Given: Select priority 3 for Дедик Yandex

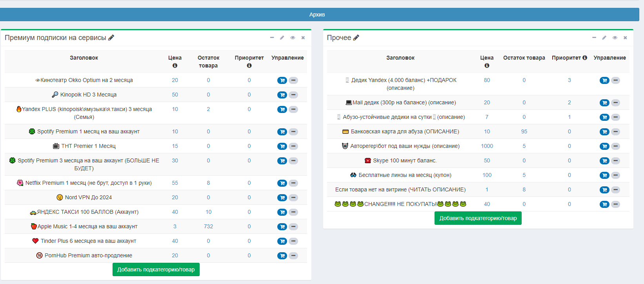Looking at the screenshot, I should 569,80.
